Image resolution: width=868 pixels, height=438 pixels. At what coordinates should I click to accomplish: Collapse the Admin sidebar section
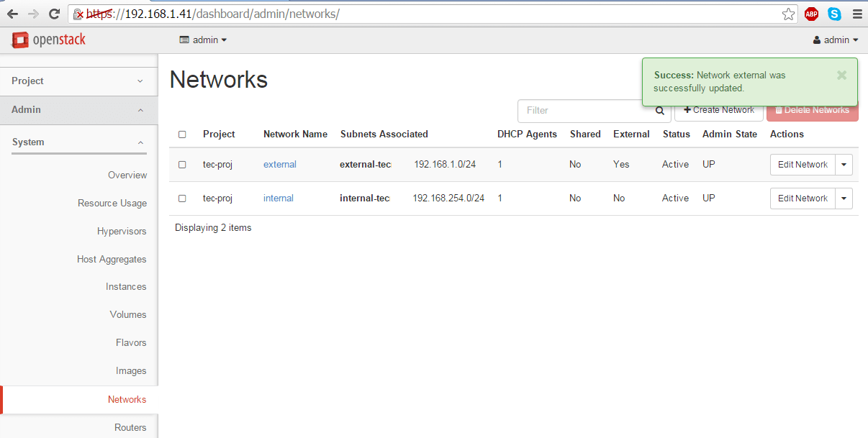tap(79, 110)
